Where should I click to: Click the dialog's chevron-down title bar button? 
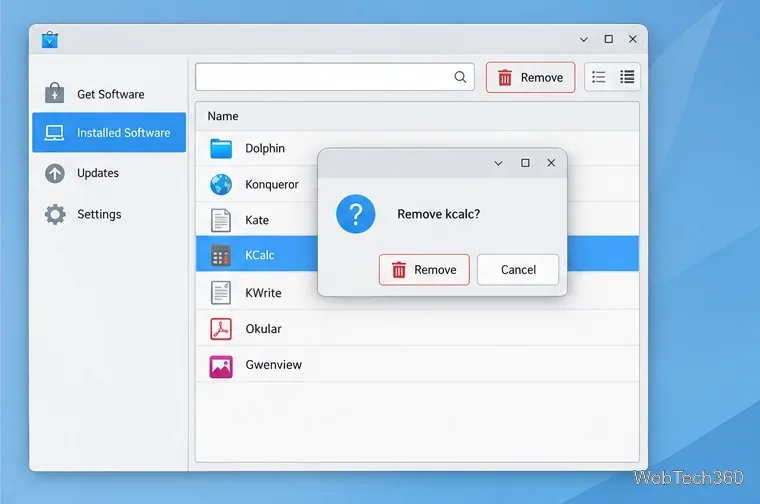[498, 163]
